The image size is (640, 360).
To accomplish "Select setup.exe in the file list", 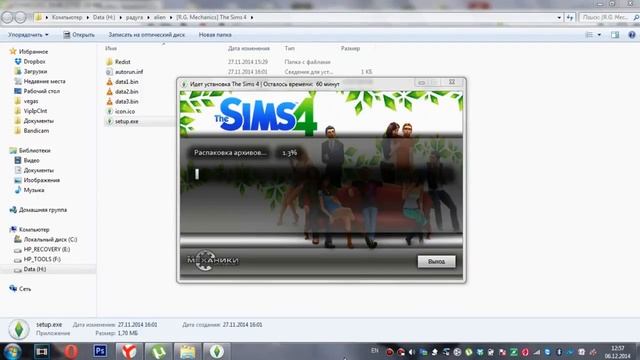I will (127, 121).
